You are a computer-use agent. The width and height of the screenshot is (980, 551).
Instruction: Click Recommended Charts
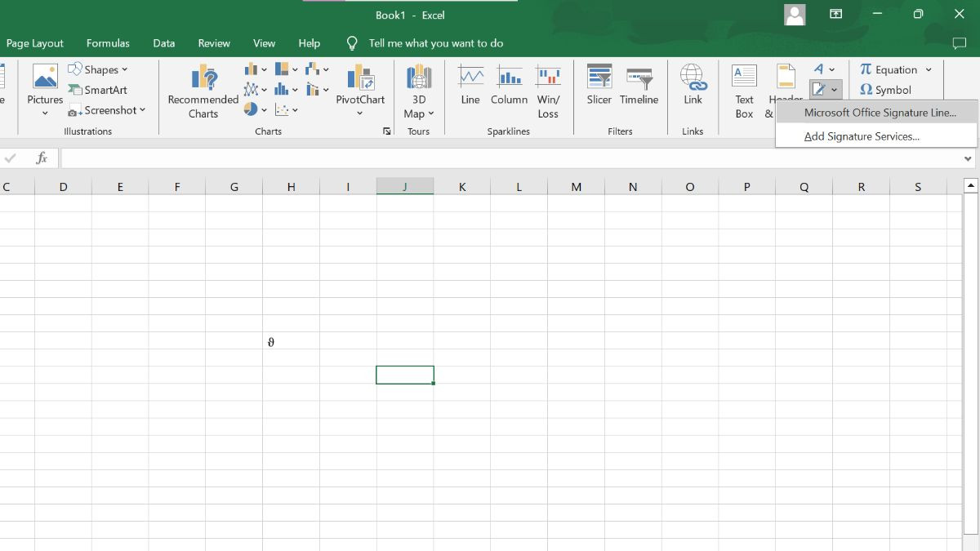[203, 91]
